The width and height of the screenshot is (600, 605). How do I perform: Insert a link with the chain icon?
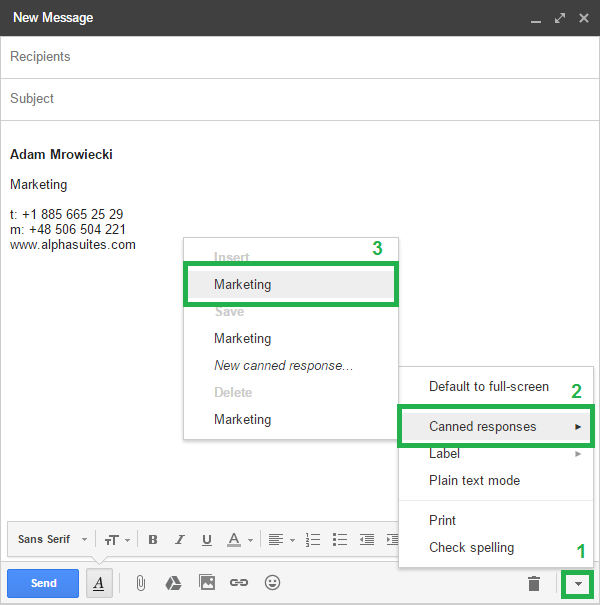click(239, 583)
